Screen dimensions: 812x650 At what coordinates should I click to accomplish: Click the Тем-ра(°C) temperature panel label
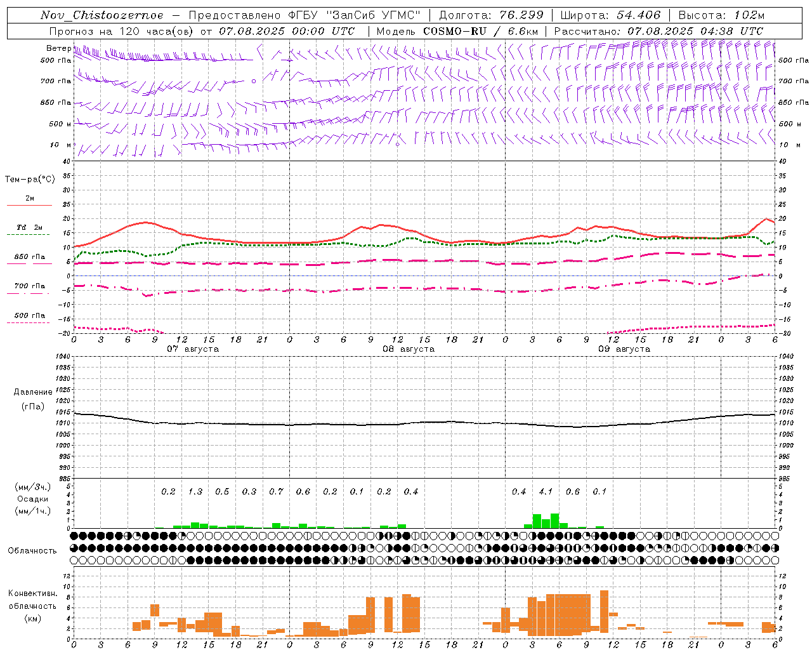[x=30, y=180]
